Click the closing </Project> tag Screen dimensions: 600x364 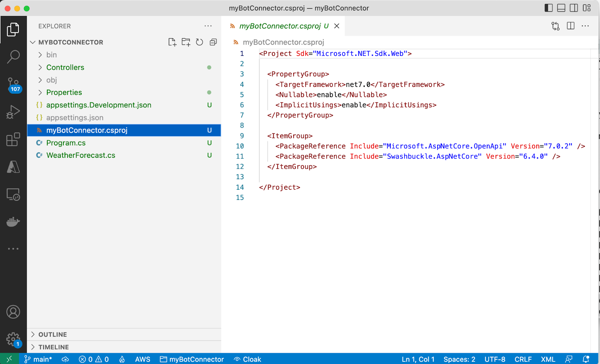tap(280, 187)
